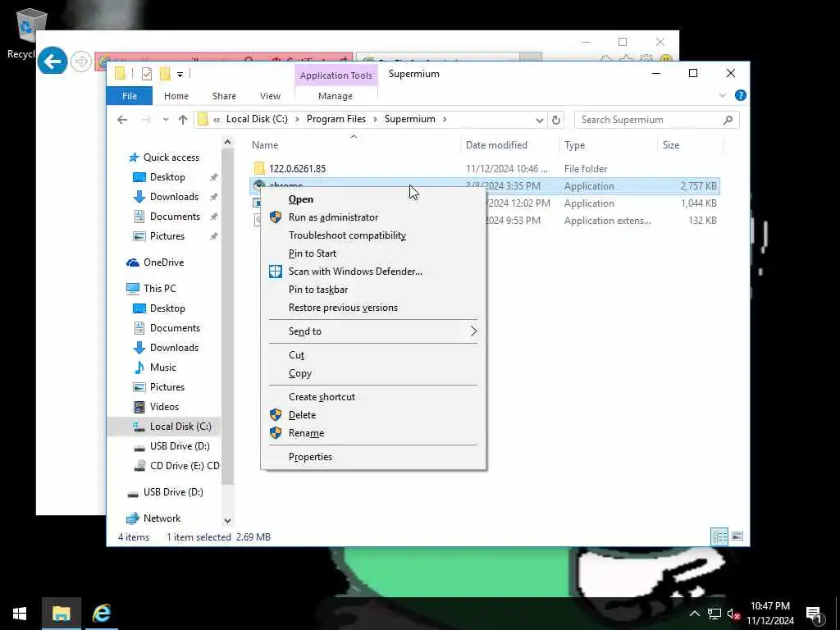Click the Internet Explorer back arrow button
The image size is (840, 630).
coord(52,62)
